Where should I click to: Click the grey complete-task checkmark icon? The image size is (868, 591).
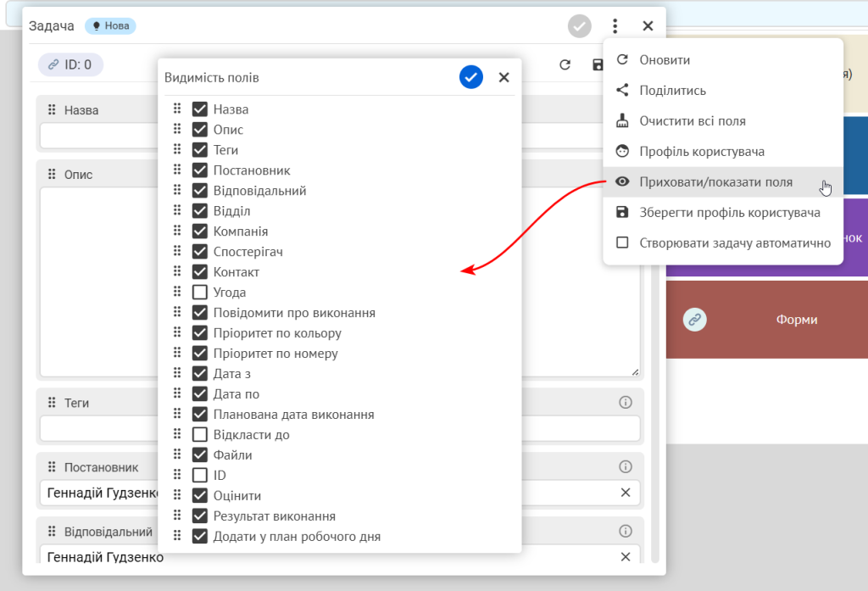(x=580, y=26)
